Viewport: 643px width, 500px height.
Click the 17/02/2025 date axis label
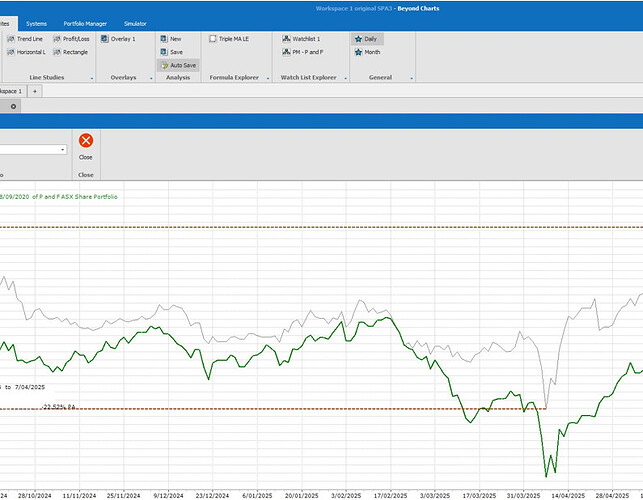(390, 495)
